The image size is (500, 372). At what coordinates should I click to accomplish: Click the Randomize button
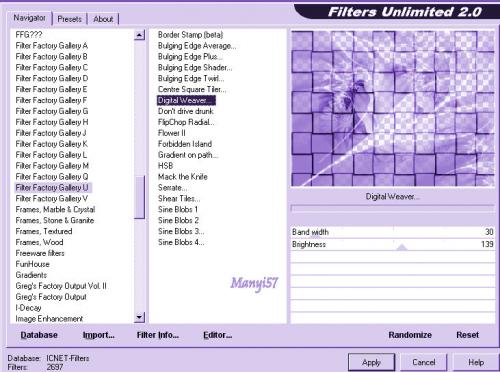click(x=410, y=335)
